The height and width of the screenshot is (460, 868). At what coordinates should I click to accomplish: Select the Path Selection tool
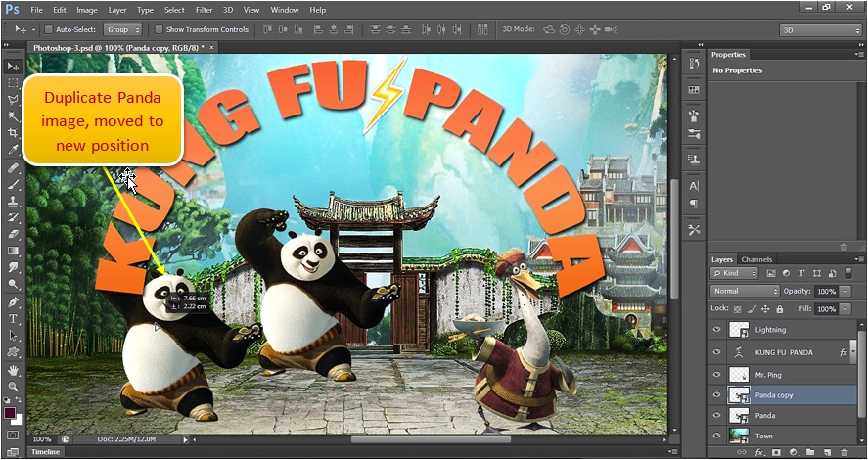pyautogui.click(x=13, y=336)
